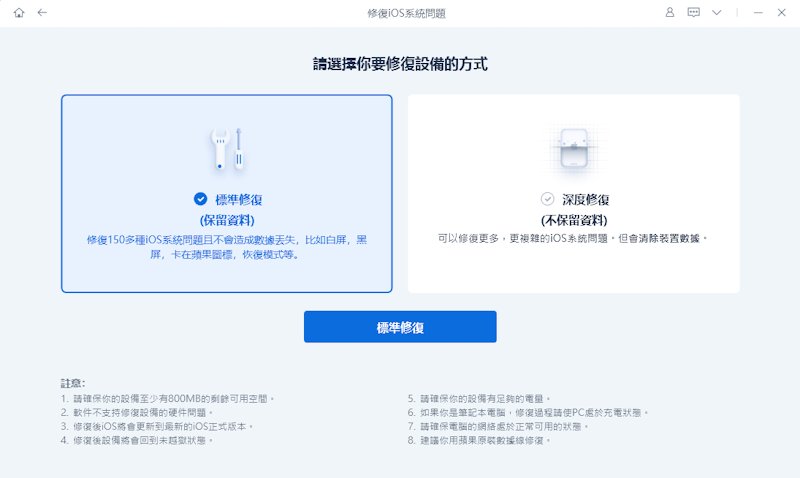Click the (不保留資料) label under 深度修復
The height and width of the screenshot is (478, 800).
coord(573,219)
